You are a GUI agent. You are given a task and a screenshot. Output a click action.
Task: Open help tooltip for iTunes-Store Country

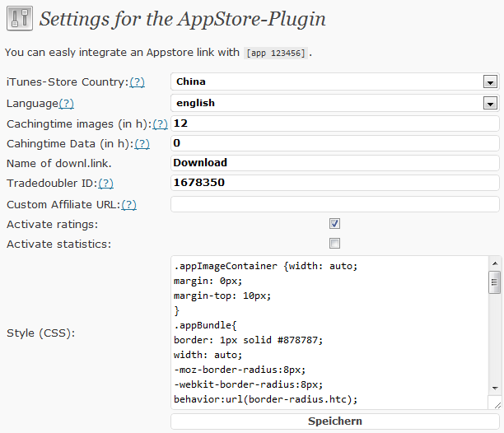click(x=137, y=82)
